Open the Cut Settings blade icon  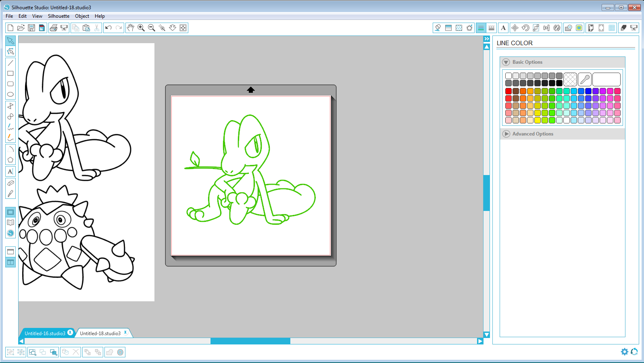tap(623, 28)
